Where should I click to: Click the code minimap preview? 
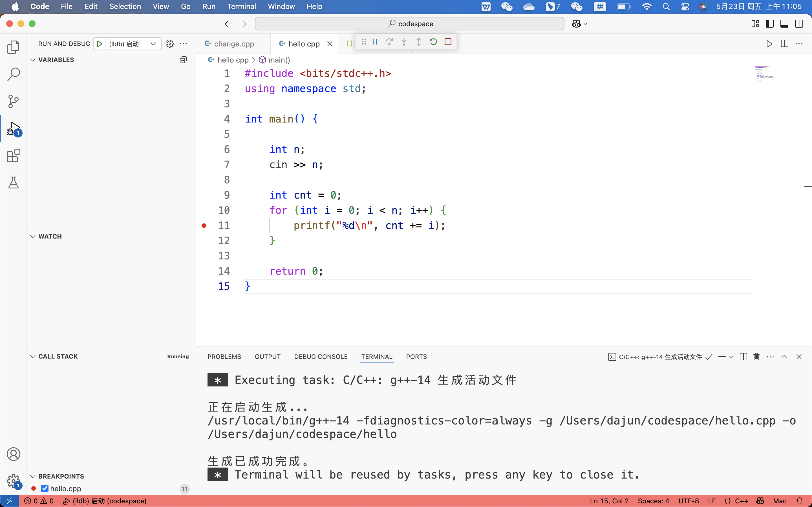coord(764,74)
